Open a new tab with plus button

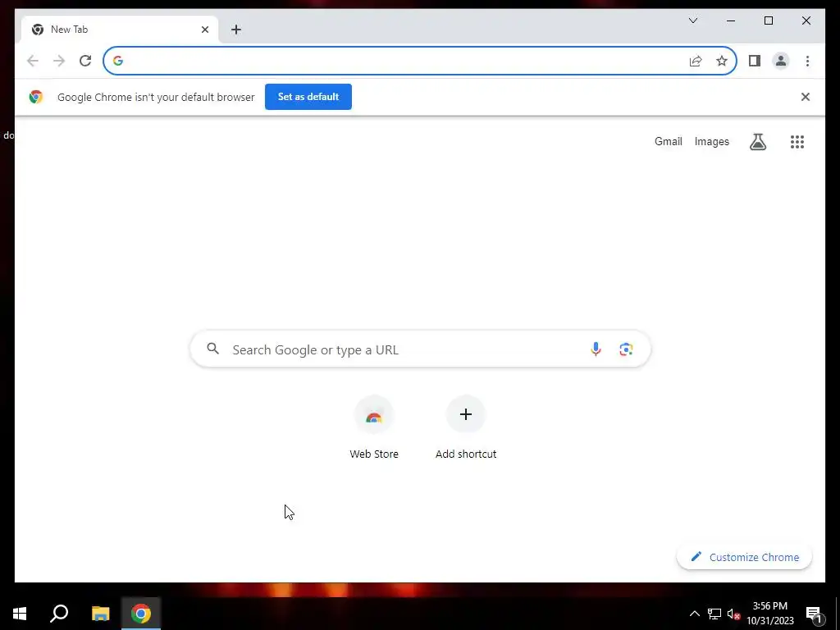click(235, 30)
